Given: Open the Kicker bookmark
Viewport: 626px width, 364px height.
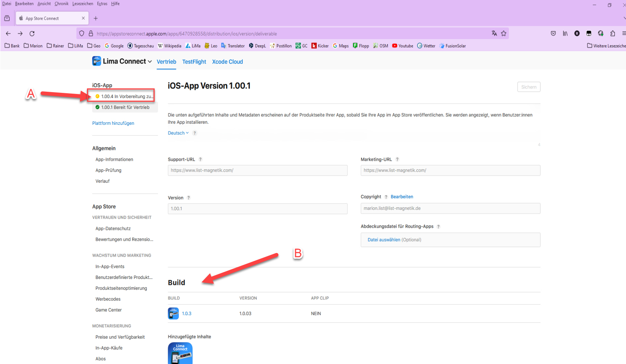Looking at the screenshot, I should point(320,46).
